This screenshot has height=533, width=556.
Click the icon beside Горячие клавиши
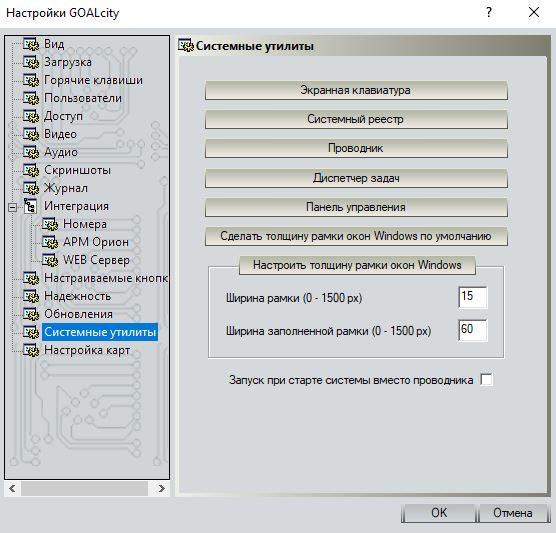pyautogui.click(x=31, y=80)
